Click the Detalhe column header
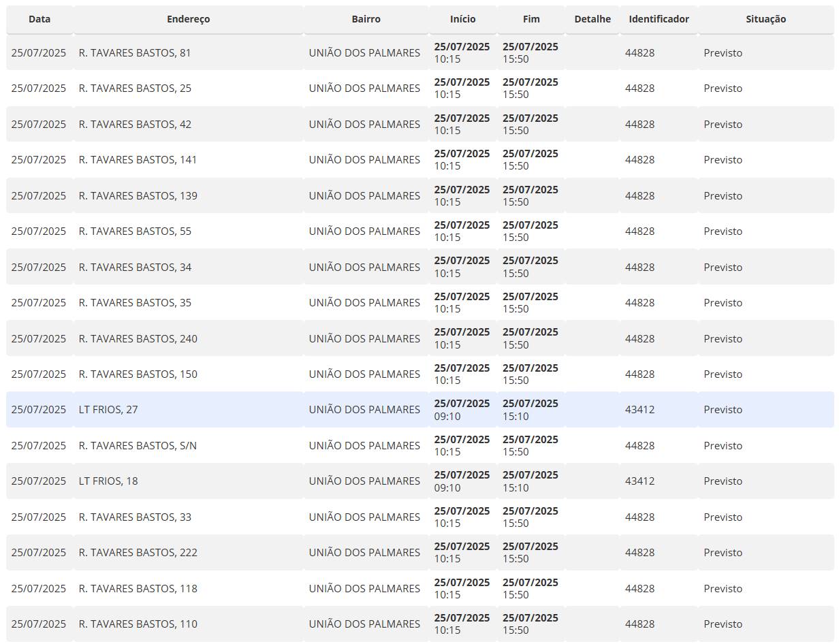Viewport: 839px width, 644px height. pyautogui.click(x=592, y=19)
